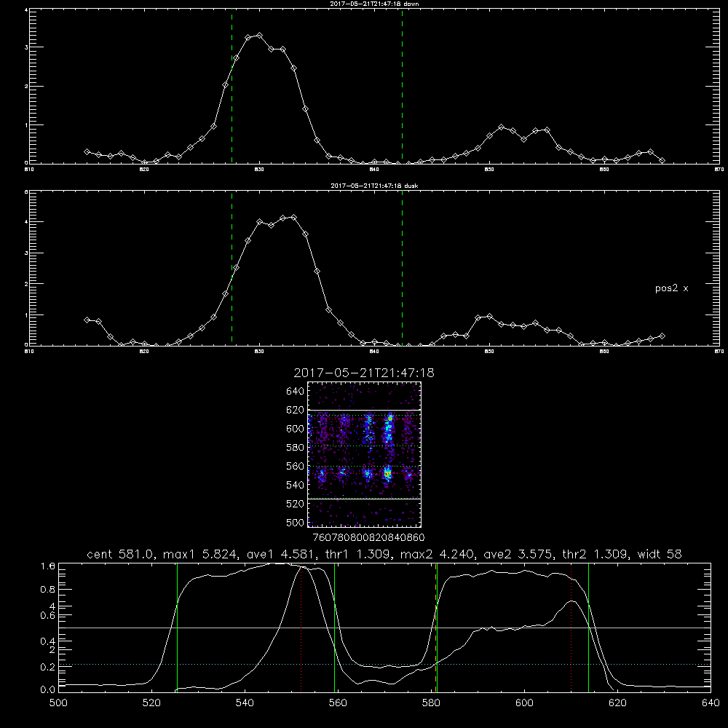The height and width of the screenshot is (728, 728).
Task: Click the 520 label on the image y-axis
Action: pyautogui.click(x=296, y=504)
